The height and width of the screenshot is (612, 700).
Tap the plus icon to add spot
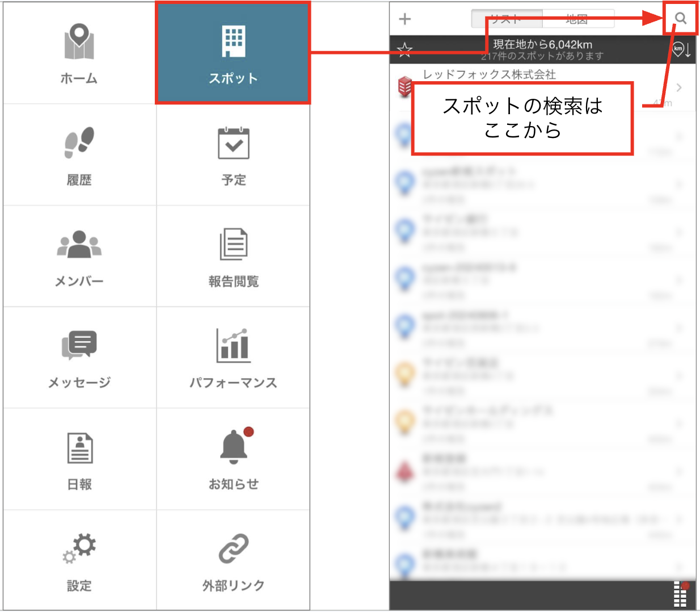(x=404, y=19)
